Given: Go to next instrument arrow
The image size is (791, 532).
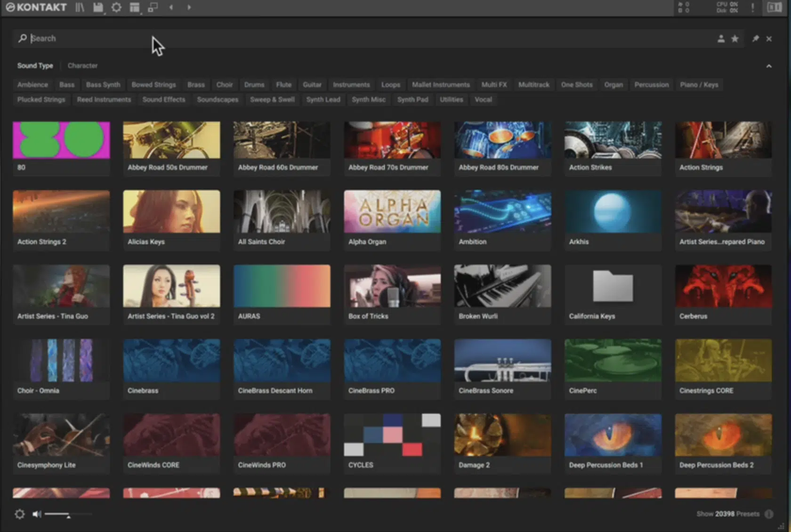Looking at the screenshot, I should click(x=189, y=8).
